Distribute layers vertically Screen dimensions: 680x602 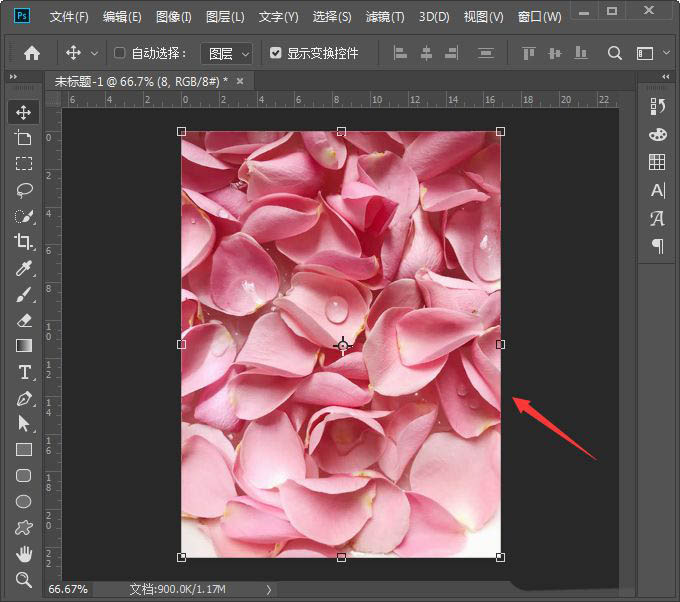486,53
